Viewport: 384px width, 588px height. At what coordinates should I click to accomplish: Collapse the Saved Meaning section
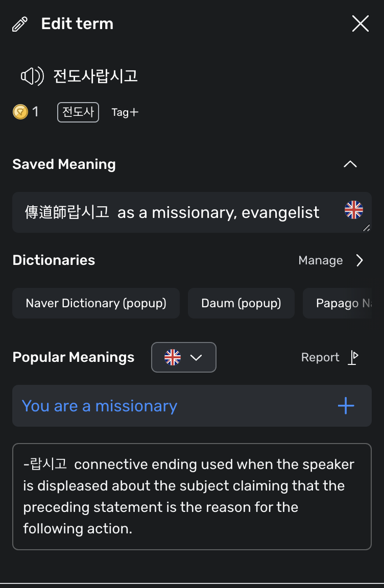350,164
